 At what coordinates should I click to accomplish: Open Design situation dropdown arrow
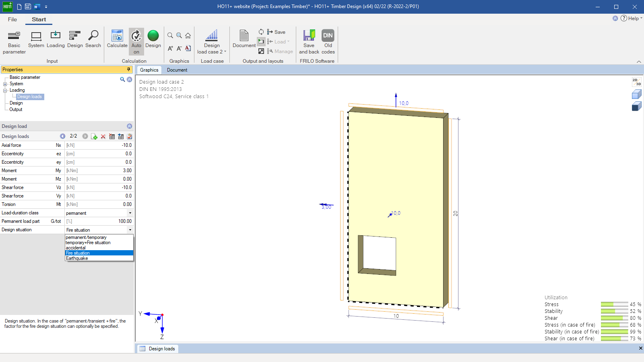point(130,230)
